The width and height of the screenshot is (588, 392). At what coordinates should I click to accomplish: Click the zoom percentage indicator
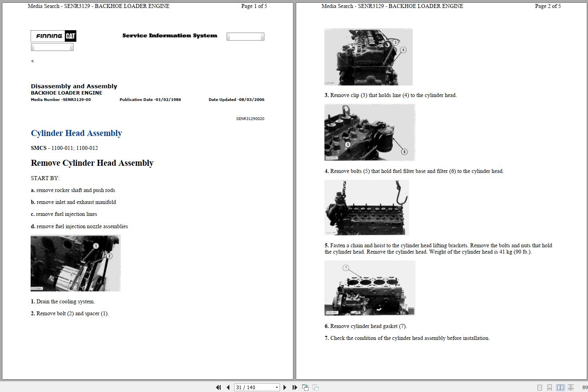pos(585,387)
